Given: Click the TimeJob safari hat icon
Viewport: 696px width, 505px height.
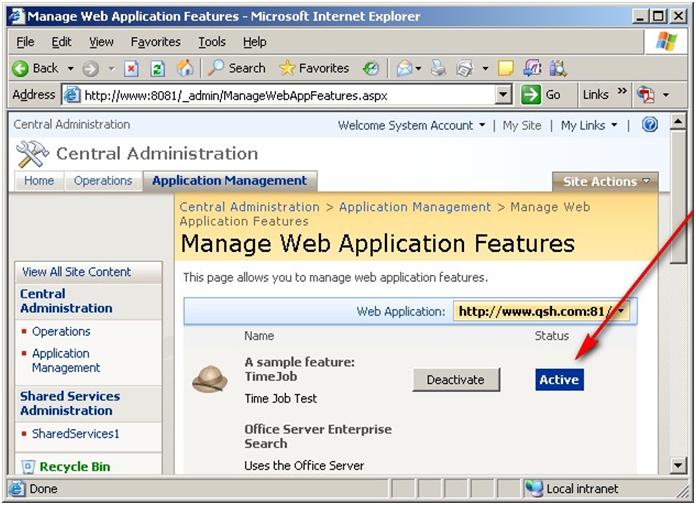Looking at the screenshot, I should pos(210,379).
